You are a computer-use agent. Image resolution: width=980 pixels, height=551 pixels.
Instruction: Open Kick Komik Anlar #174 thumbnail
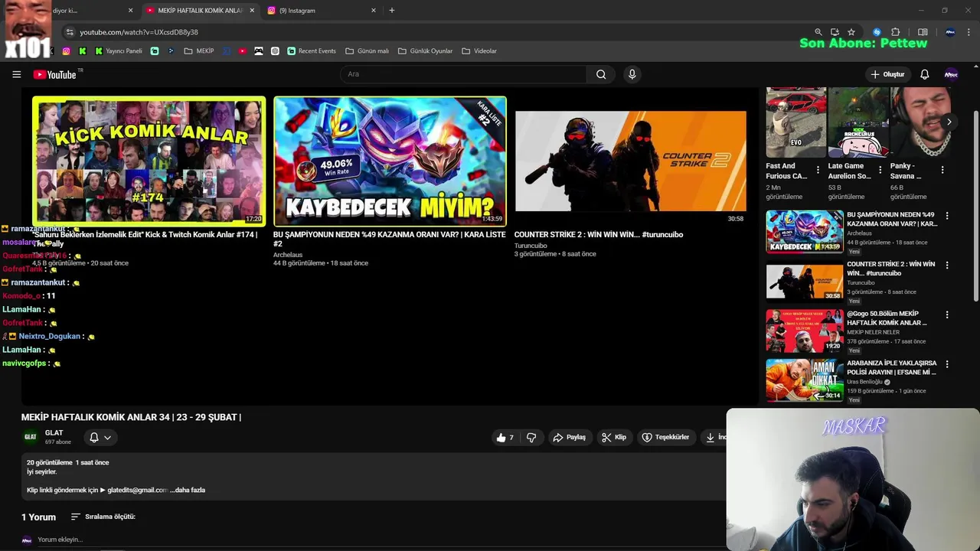tap(149, 161)
